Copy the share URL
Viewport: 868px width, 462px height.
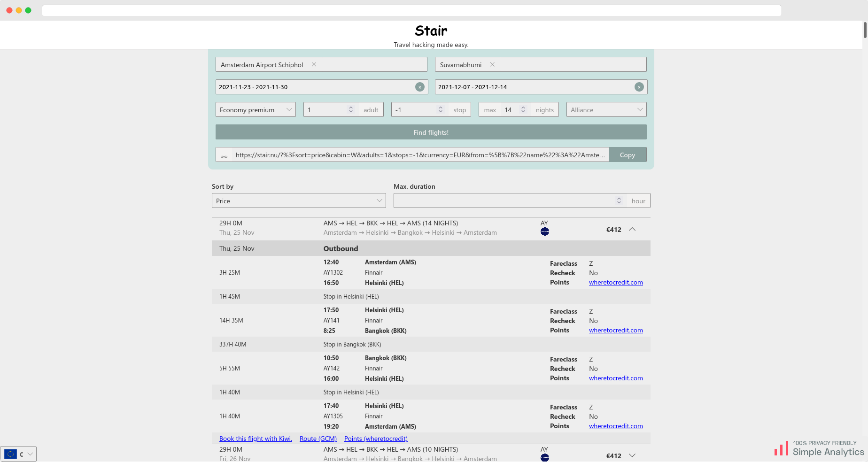(x=628, y=154)
